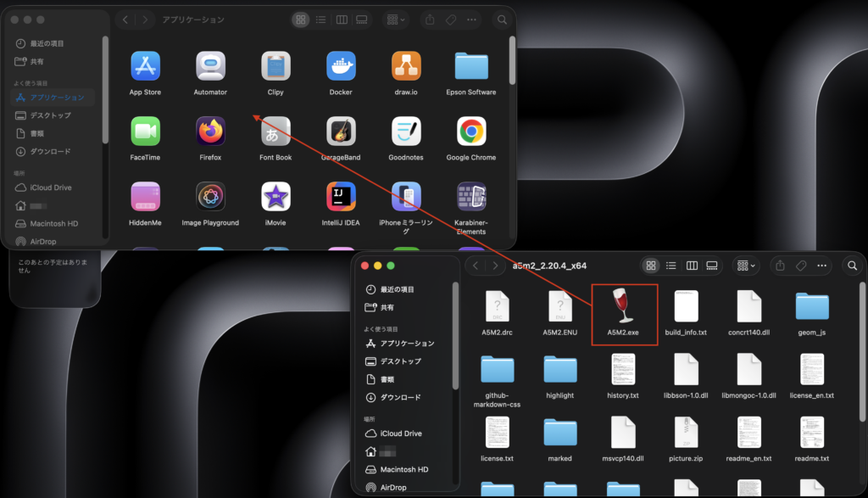This screenshot has height=498, width=868.
Task: Enable gallery view in the a5m2 window
Action: click(x=712, y=266)
